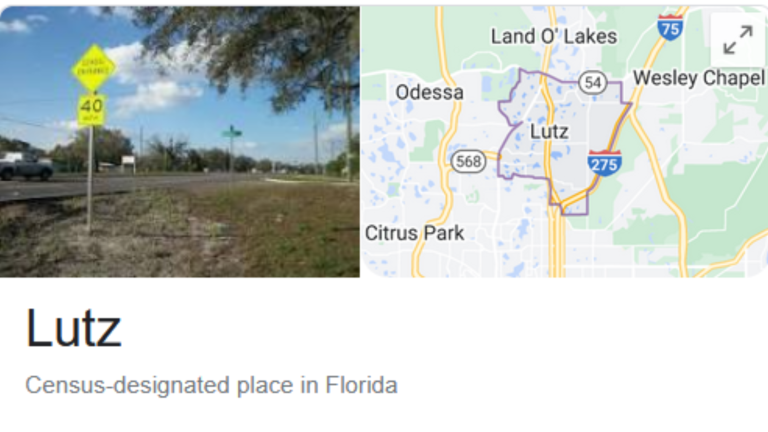Screen dimensions: 768x432
Task: Select the Citrus Park map label
Action: coord(414,233)
